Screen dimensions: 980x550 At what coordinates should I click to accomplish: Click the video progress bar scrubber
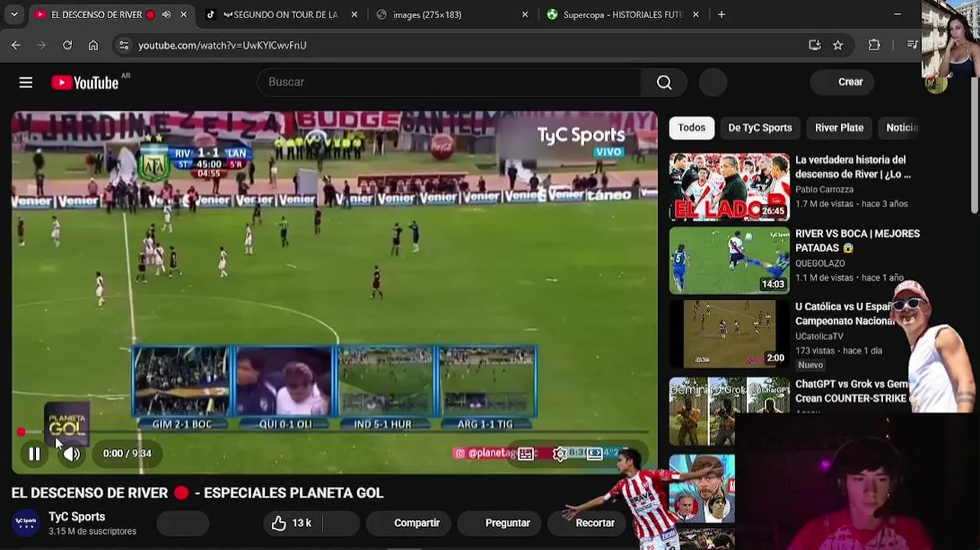(x=21, y=432)
